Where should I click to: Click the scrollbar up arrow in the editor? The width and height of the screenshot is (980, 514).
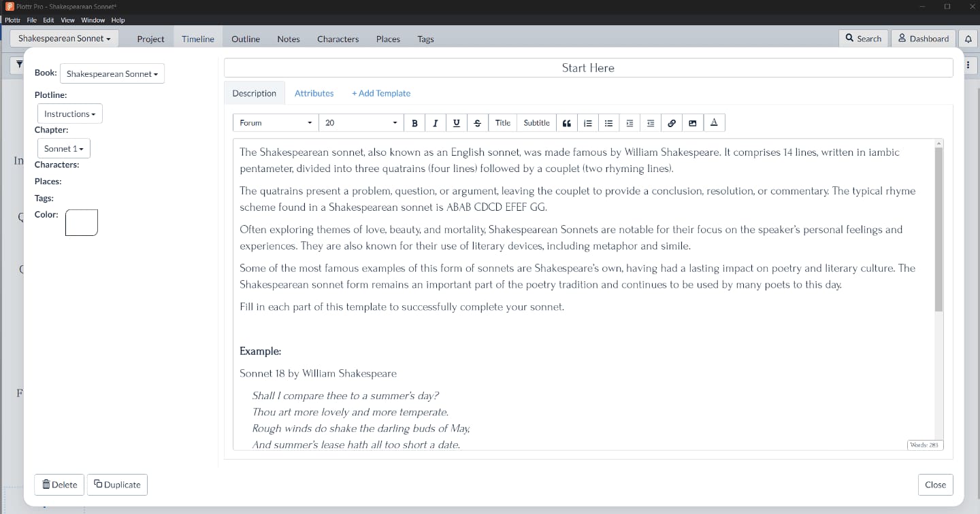point(939,143)
